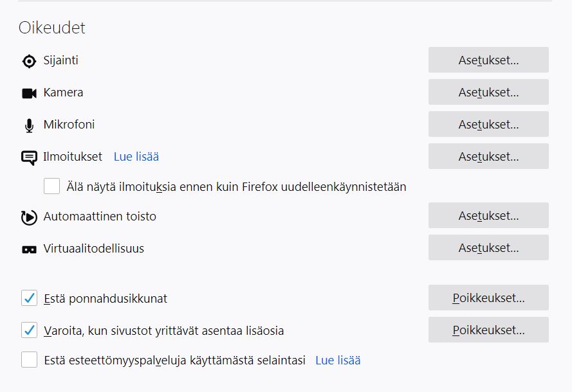Viewport: 572px width, 392px height.
Task: Open Poikkeukset for lisäosien asennusvaroitus
Action: point(488,330)
